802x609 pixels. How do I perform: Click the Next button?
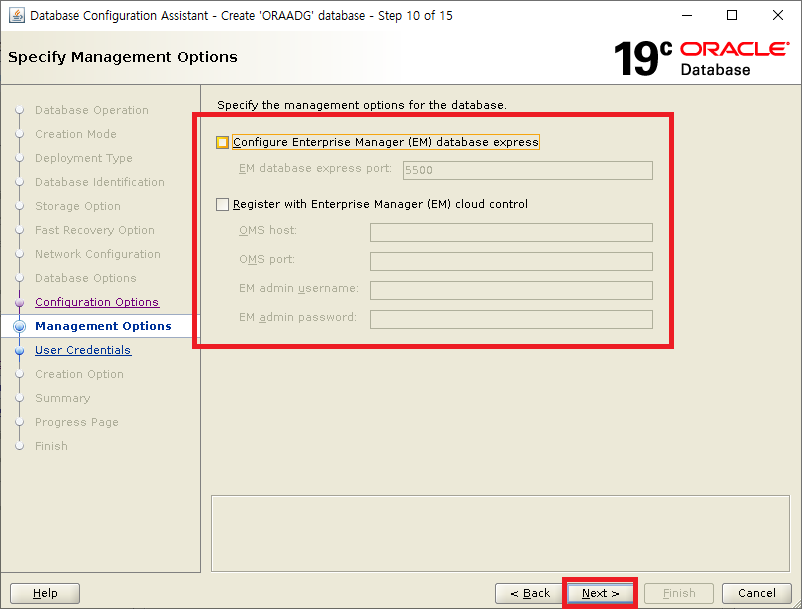(x=600, y=593)
